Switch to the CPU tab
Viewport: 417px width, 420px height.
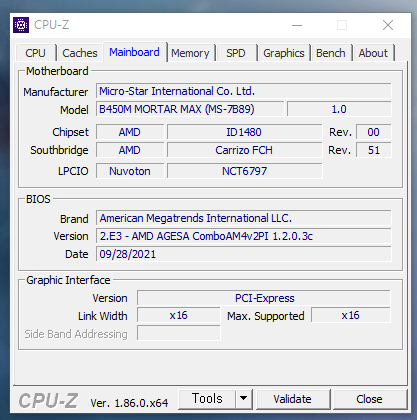tap(35, 53)
